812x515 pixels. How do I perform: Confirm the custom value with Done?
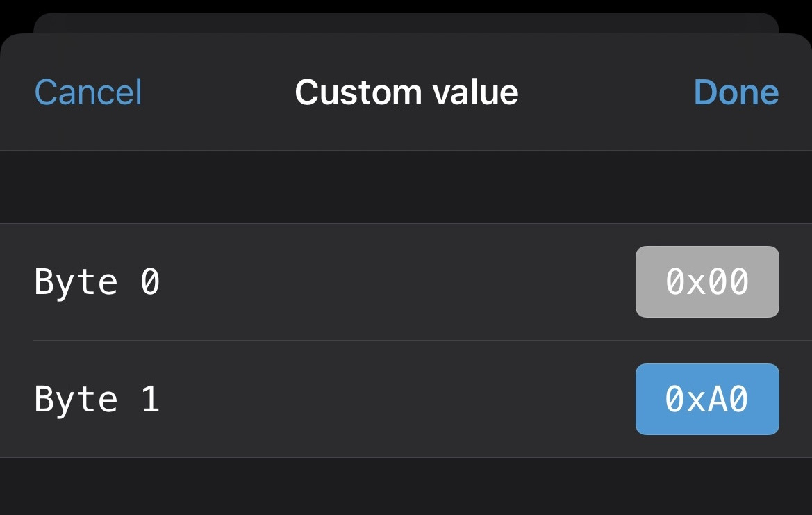click(x=736, y=92)
